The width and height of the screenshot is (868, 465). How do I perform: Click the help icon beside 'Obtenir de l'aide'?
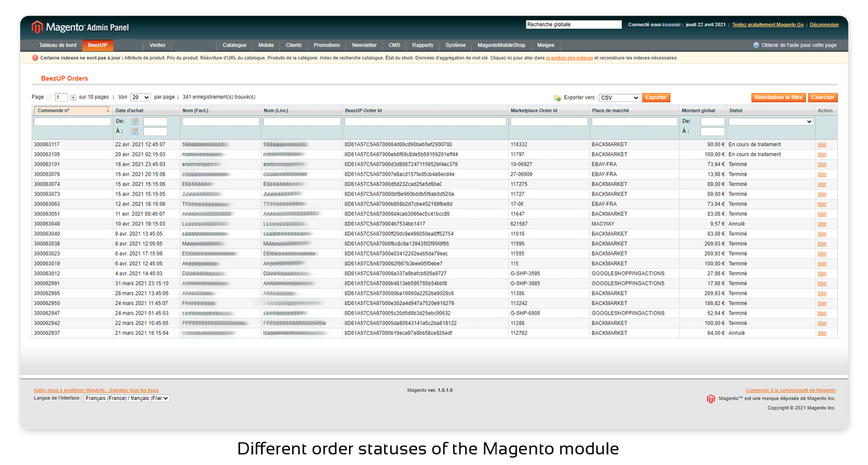(756, 45)
